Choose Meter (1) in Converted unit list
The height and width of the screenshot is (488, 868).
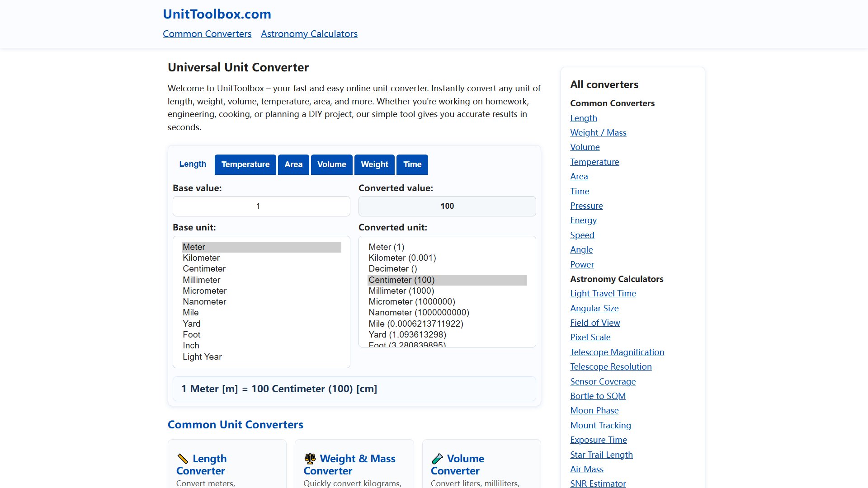tap(447, 247)
